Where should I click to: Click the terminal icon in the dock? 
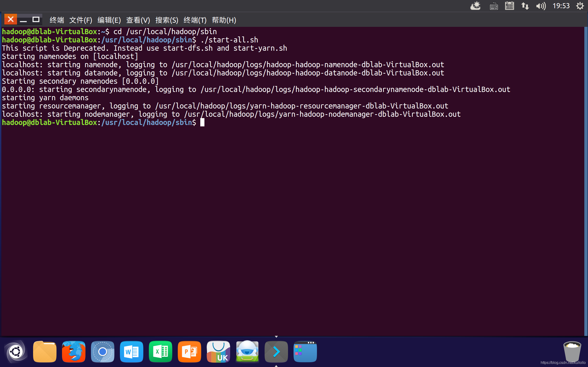tap(276, 351)
